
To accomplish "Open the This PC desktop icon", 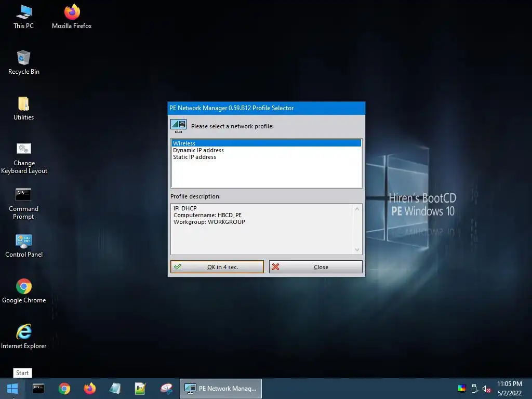I will pyautogui.click(x=23, y=17).
